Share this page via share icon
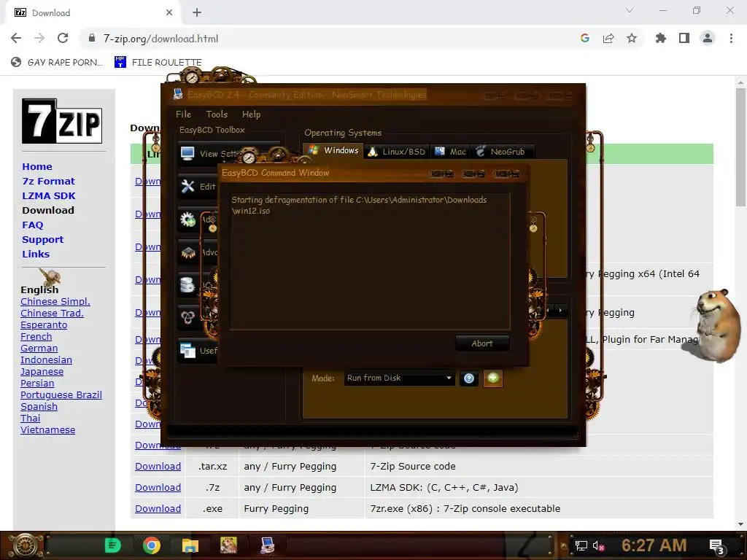Screen dimensions: 747x560 [x=608, y=38]
